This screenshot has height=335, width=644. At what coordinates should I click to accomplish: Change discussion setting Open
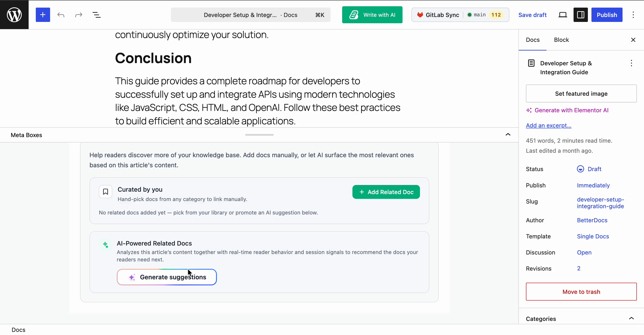tap(584, 252)
